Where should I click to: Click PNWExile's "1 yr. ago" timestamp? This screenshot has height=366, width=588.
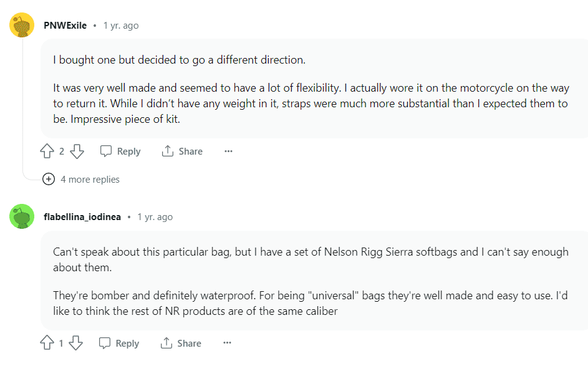point(121,26)
